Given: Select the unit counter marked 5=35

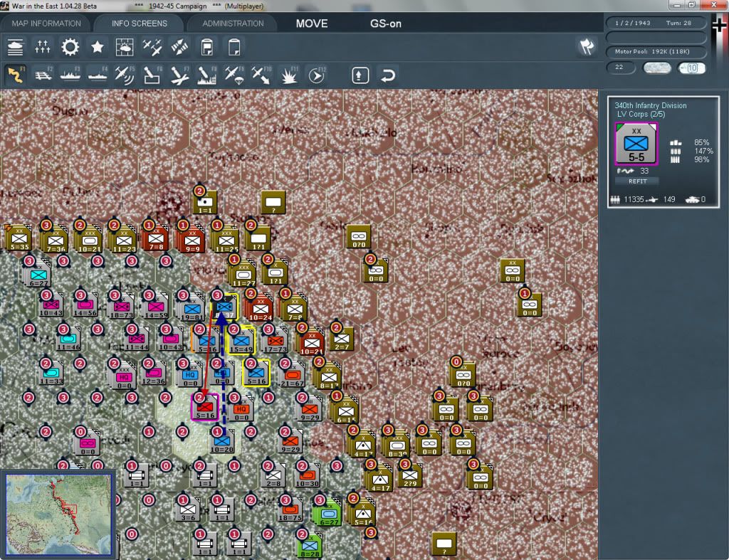Looking at the screenshot, I should pyautogui.click(x=19, y=239).
